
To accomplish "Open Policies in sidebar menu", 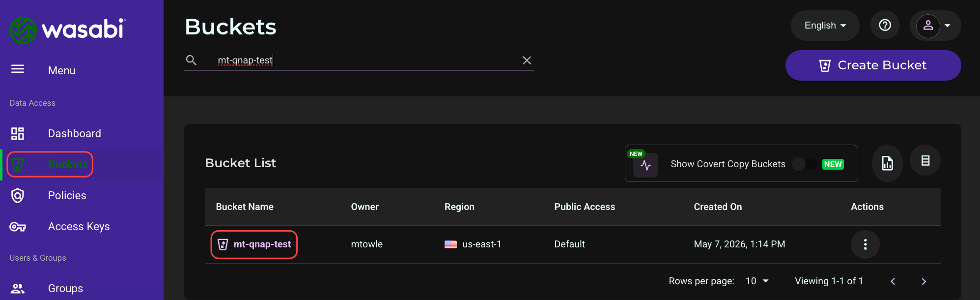I will 67,196.
